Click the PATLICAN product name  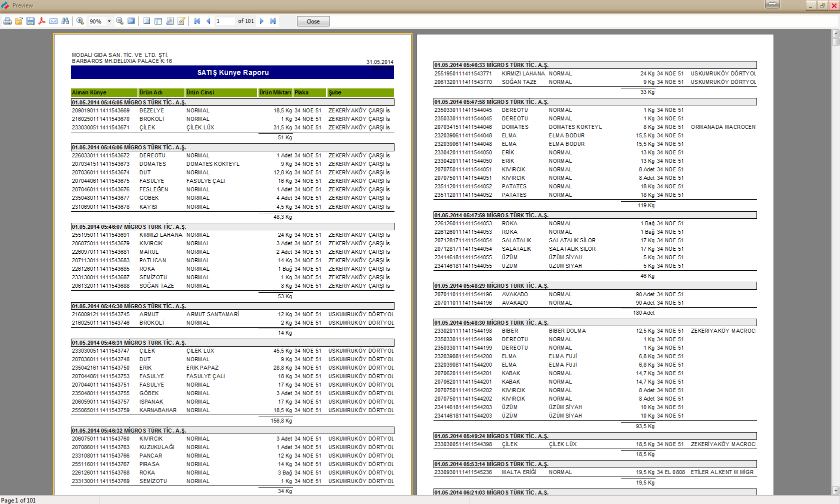[152, 260]
